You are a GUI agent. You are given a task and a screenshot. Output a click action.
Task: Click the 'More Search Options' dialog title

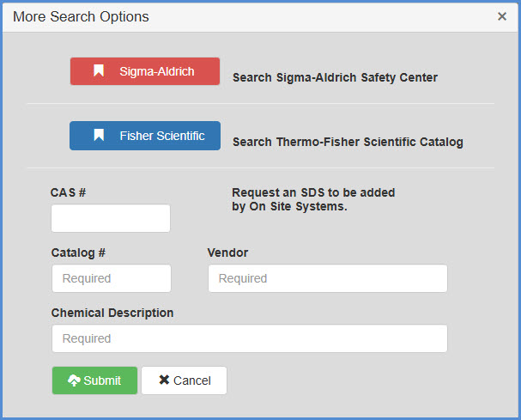tap(81, 17)
